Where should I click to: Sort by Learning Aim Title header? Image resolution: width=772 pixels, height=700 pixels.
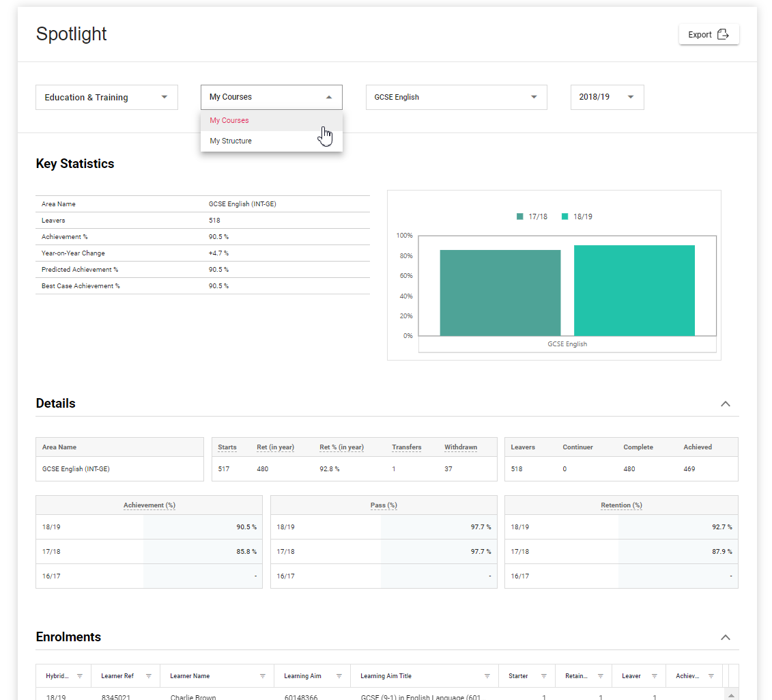point(386,676)
